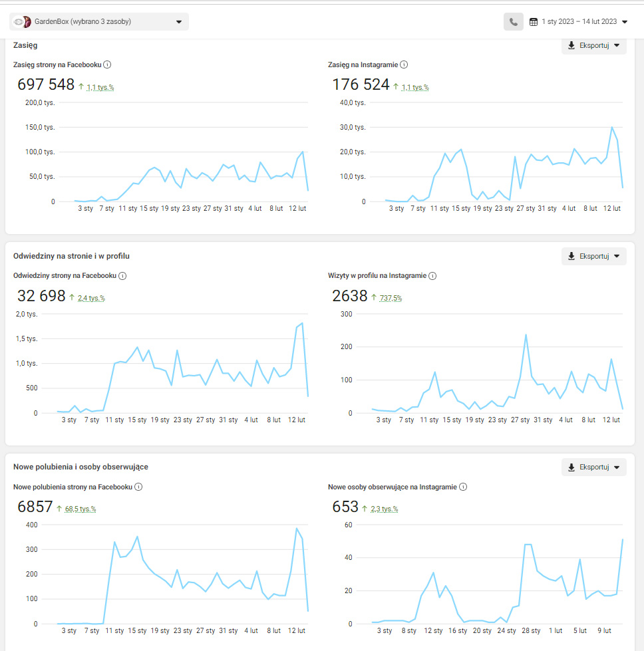The width and height of the screenshot is (644, 651).
Task: Click the 32 698 Facebook page visits value
Action: (41, 296)
